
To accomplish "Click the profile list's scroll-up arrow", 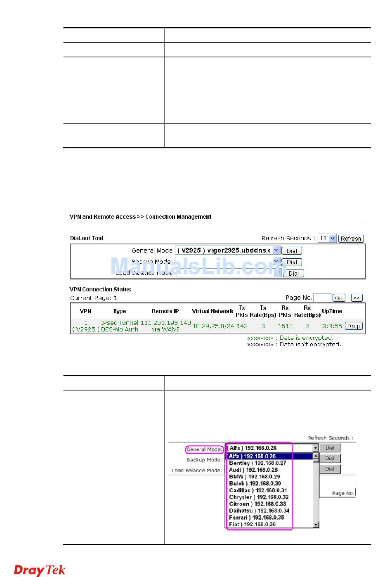I will click(x=316, y=456).
